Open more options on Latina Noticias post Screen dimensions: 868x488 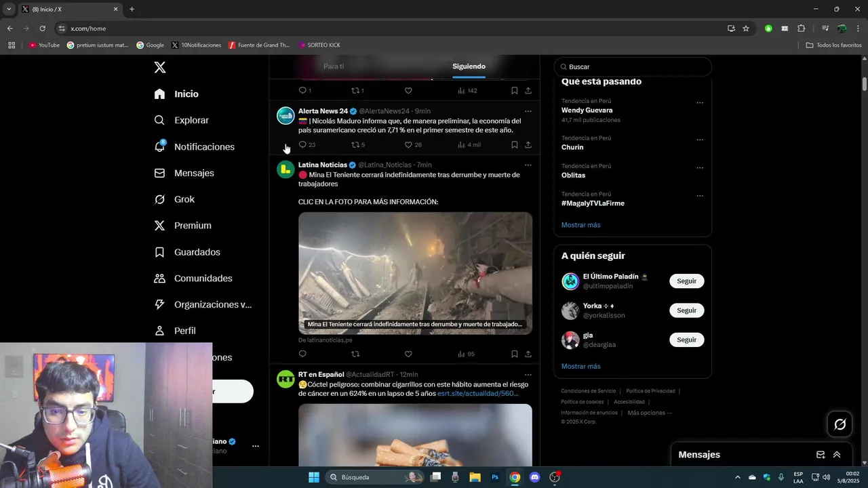click(x=528, y=165)
